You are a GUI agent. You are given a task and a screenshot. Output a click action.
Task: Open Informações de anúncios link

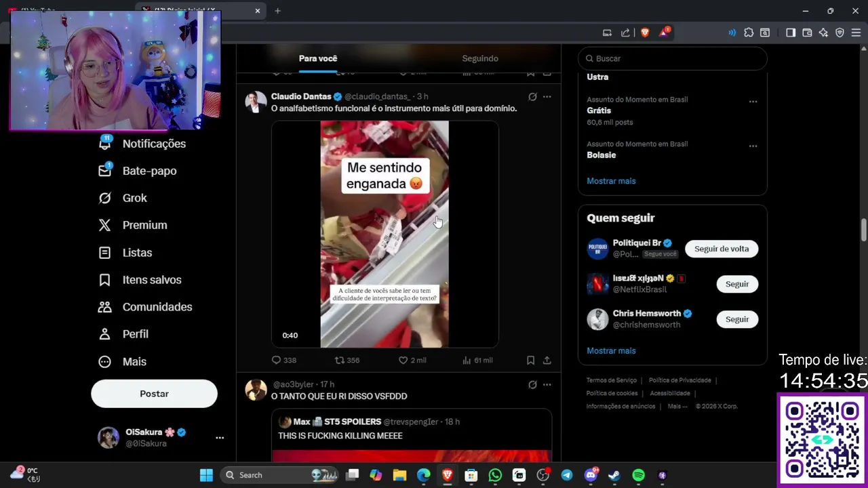(x=621, y=406)
